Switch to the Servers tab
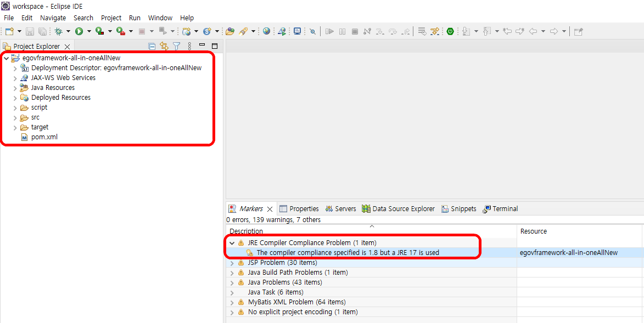 click(340, 208)
